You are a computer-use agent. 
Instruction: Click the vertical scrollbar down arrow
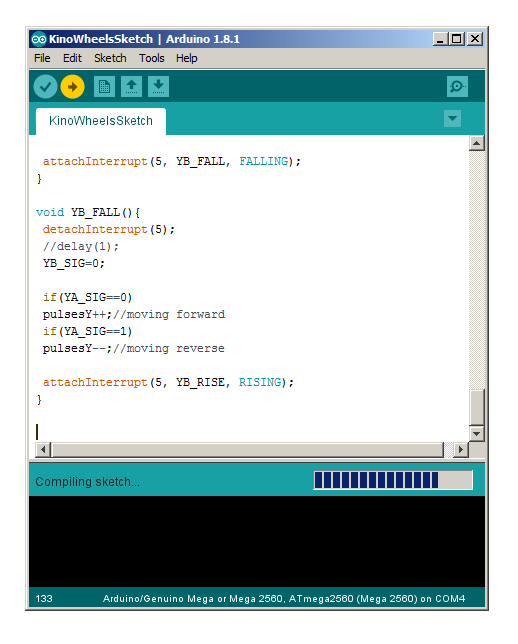coord(477,433)
